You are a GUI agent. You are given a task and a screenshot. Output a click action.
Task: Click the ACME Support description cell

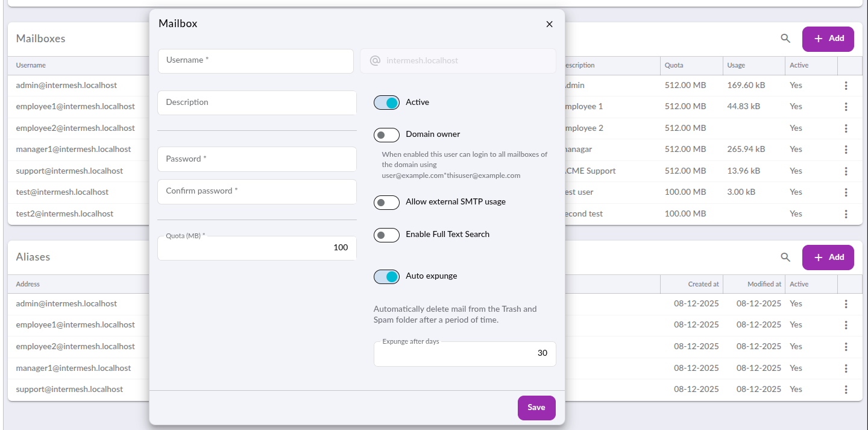[590, 171]
